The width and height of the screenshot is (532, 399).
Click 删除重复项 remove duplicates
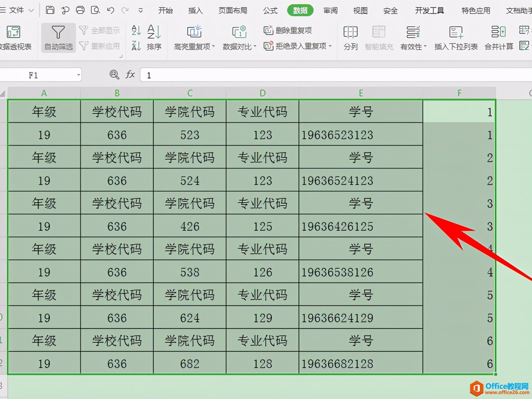[x=288, y=30]
